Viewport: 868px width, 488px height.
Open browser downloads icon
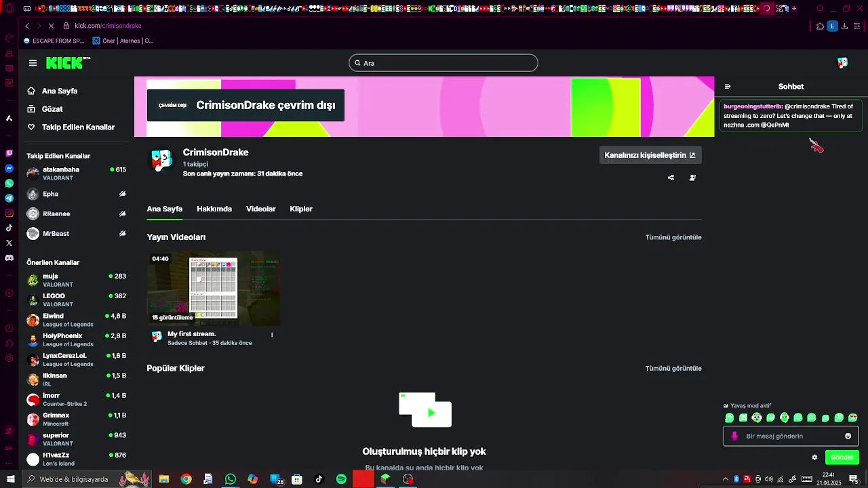point(844,26)
